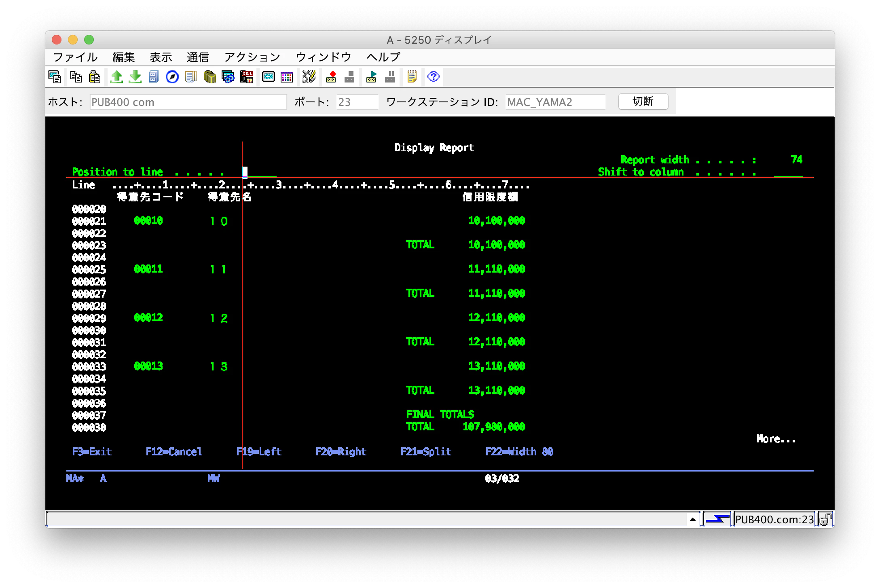
Task: Open the color mapping grid icon
Action: (287, 77)
